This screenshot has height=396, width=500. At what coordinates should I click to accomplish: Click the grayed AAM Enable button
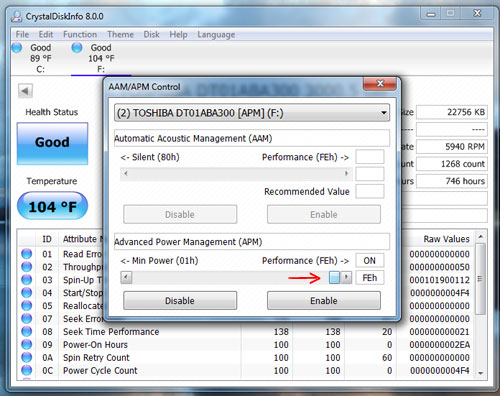(324, 214)
